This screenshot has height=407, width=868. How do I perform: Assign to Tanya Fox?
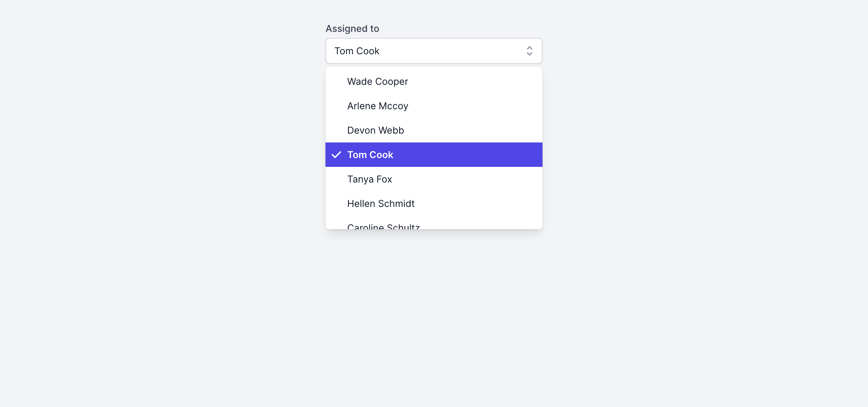369,179
